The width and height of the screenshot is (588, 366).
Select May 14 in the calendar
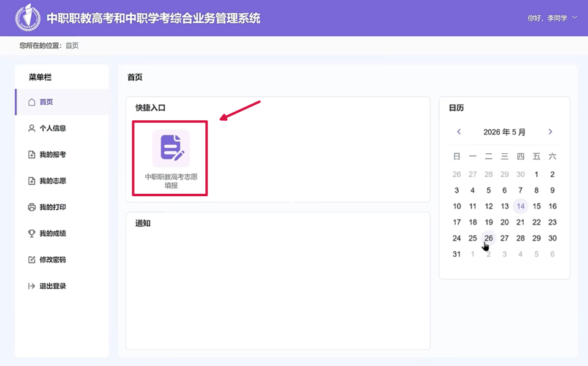point(521,206)
